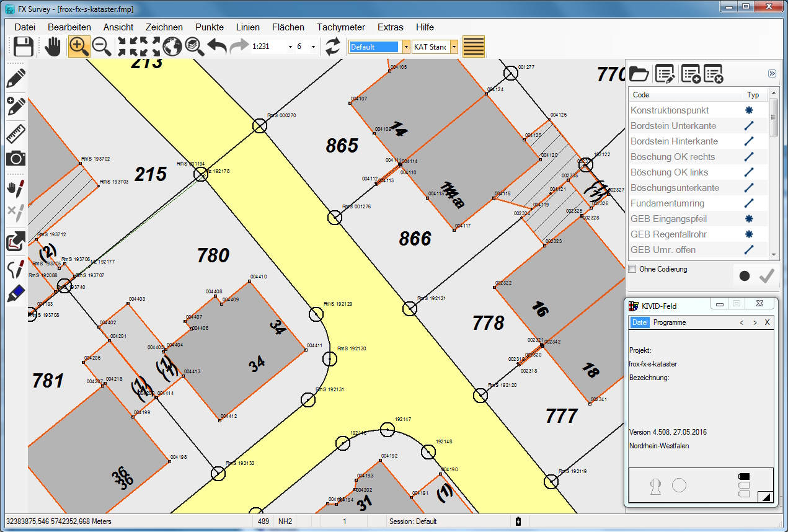Screen dimensions: 788x532
Task: Open the scale 1:231 dropdown
Action: 290,47
